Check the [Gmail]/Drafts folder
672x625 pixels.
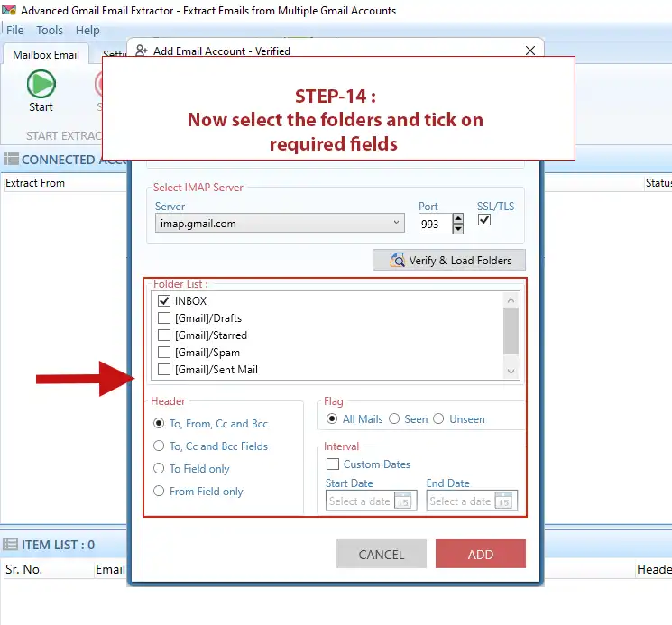(164, 317)
